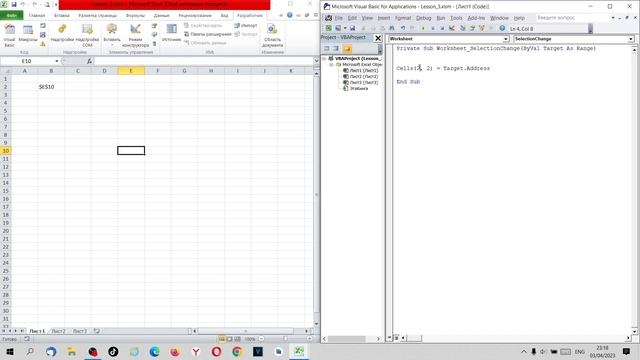Open View menu in VBA editor
Image resolution: width=640 pixels, height=360 pixels.
367,18
